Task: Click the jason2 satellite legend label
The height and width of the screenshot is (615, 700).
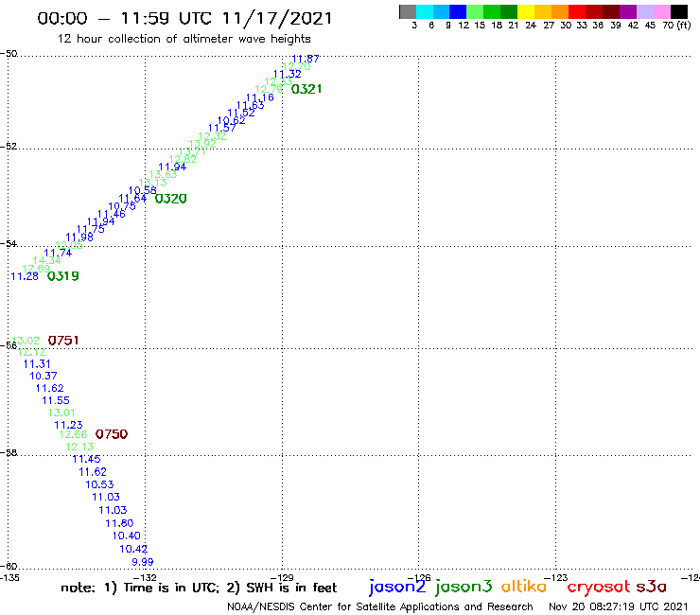Action: pyautogui.click(x=397, y=588)
